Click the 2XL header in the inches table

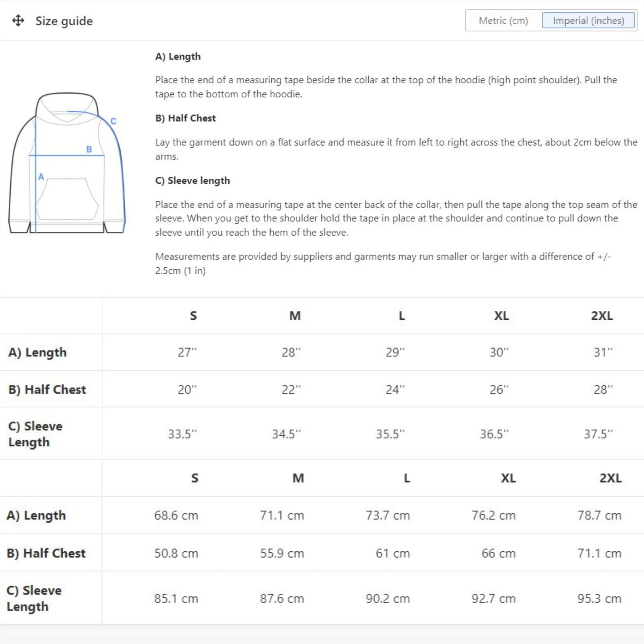tap(602, 315)
